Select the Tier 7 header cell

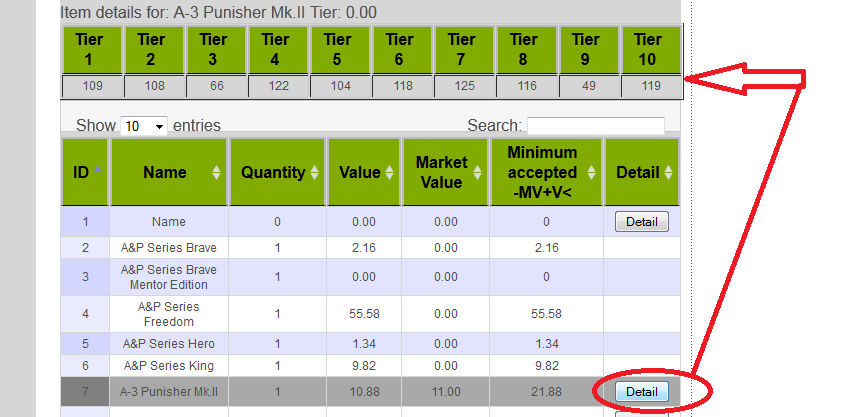click(x=464, y=50)
